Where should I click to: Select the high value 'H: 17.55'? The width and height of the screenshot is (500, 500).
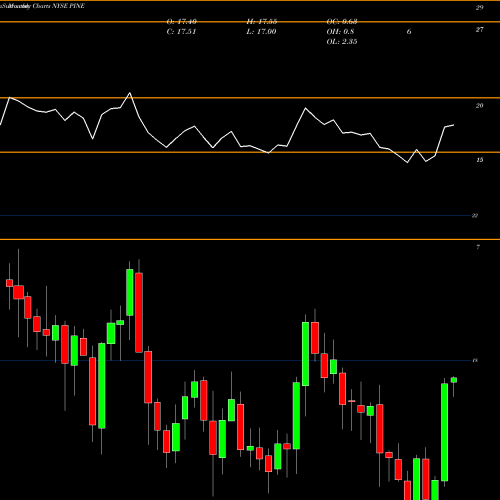262,22
